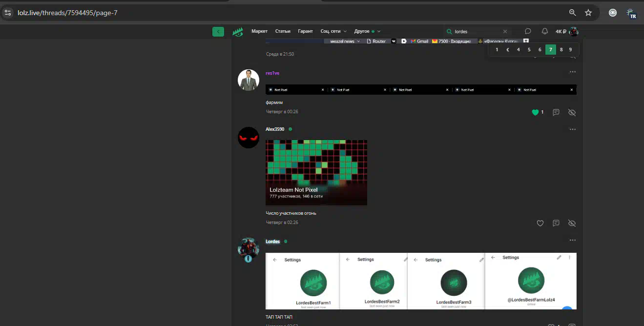Select current page 7 in pagination
Image resolution: width=644 pixels, height=326 pixels.
[551, 49]
